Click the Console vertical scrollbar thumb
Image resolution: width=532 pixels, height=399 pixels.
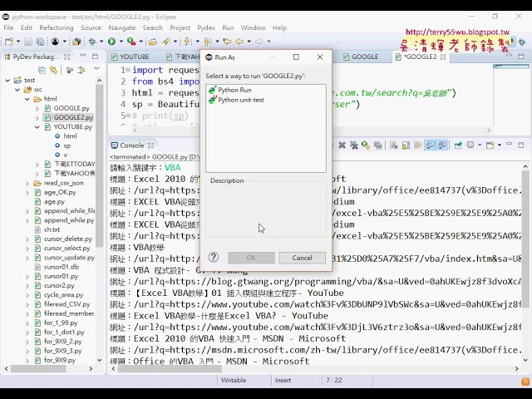pyautogui.click(x=525, y=239)
